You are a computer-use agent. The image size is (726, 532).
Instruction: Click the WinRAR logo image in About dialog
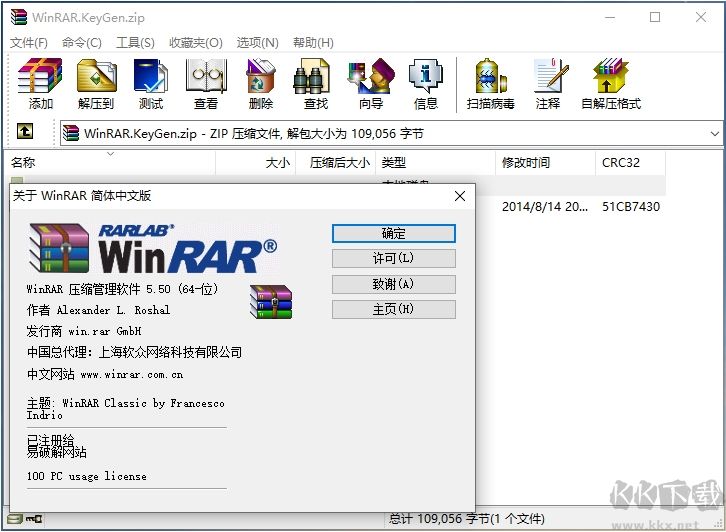[x=153, y=249]
